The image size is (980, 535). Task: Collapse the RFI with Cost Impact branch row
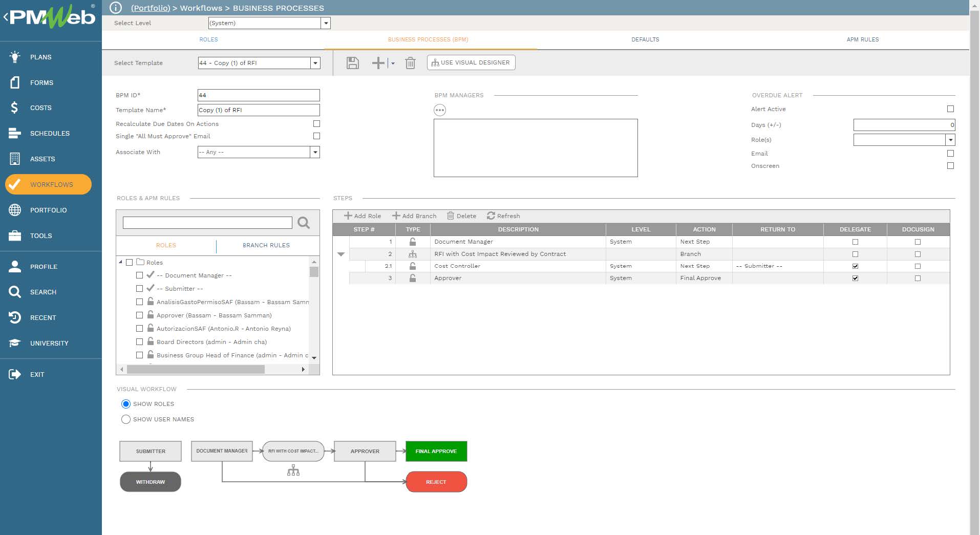(341, 253)
